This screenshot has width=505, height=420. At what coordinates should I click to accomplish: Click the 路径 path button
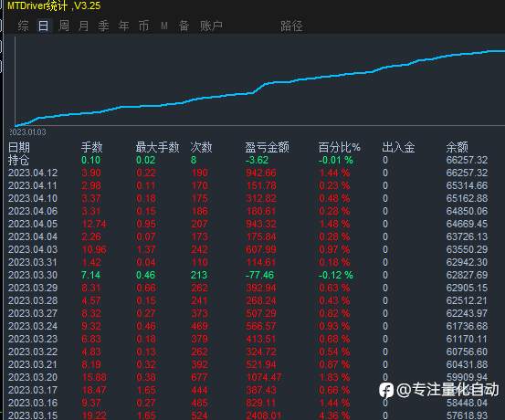coord(291,26)
